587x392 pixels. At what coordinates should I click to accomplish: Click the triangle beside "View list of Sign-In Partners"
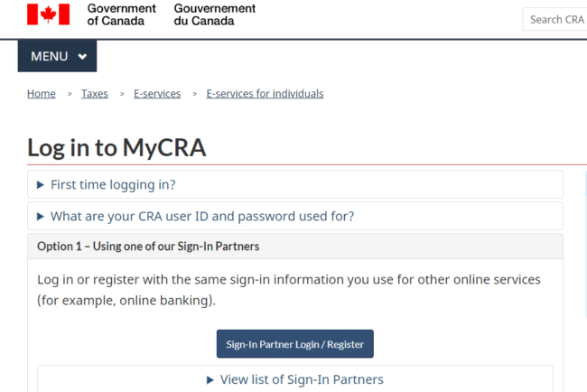click(210, 380)
